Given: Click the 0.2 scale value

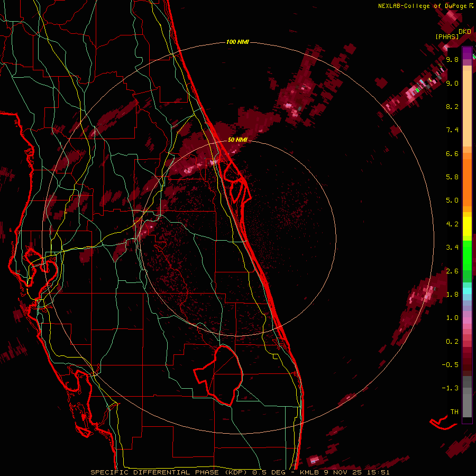Looking at the screenshot, I should [x=452, y=342].
